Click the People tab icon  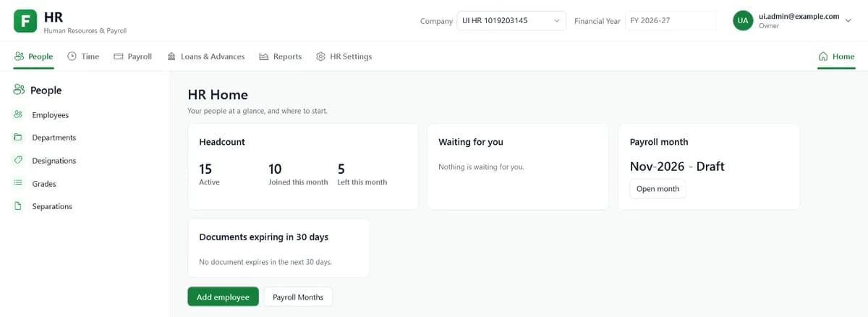click(x=19, y=56)
